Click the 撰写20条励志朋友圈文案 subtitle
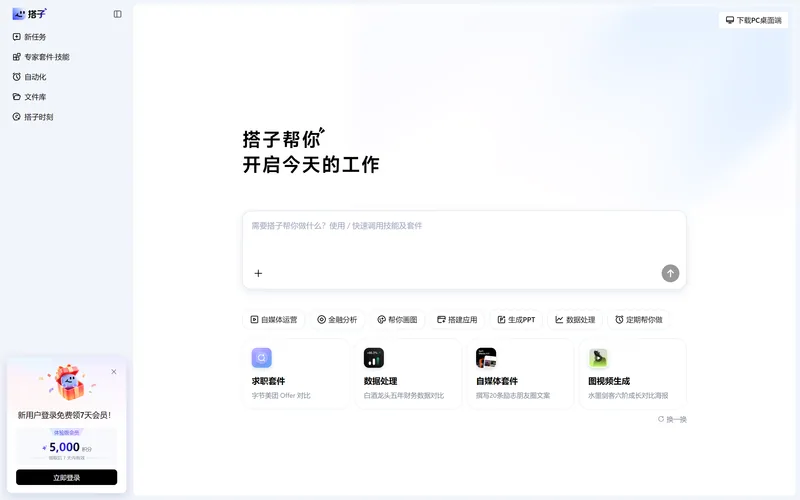 pyautogui.click(x=513, y=395)
